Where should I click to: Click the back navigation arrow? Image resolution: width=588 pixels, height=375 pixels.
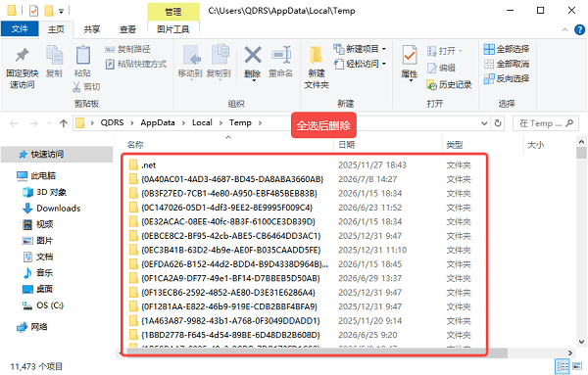14,123
